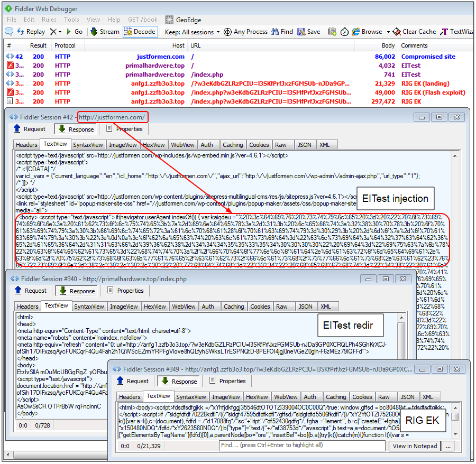Open the View menu
Image resolution: width=476 pixels, height=464 pixels.
point(93,20)
